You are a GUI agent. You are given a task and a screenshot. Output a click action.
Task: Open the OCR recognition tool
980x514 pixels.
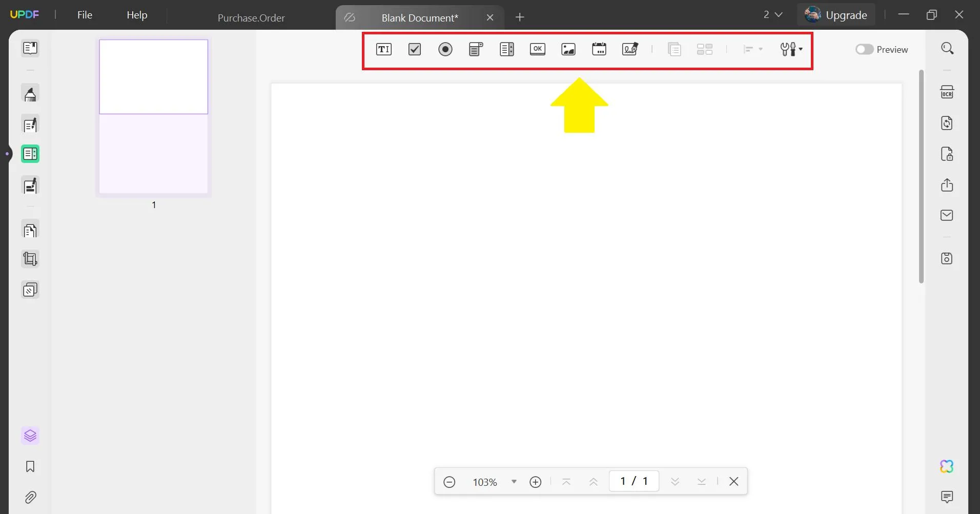(947, 92)
